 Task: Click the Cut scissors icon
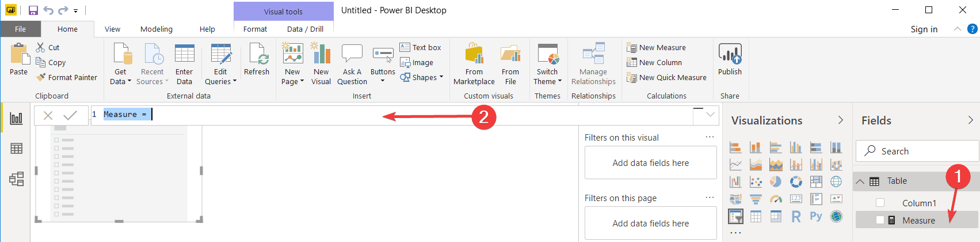click(x=40, y=47)
